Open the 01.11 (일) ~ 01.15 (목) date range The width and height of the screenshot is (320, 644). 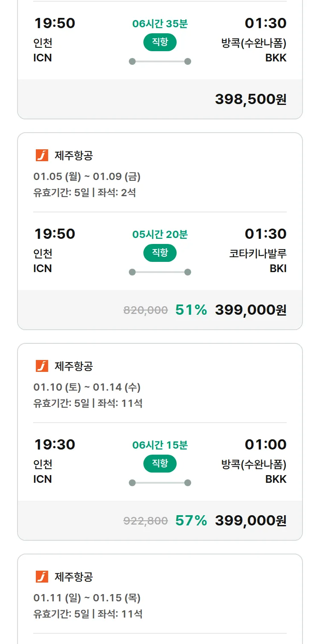click(87, 598)
